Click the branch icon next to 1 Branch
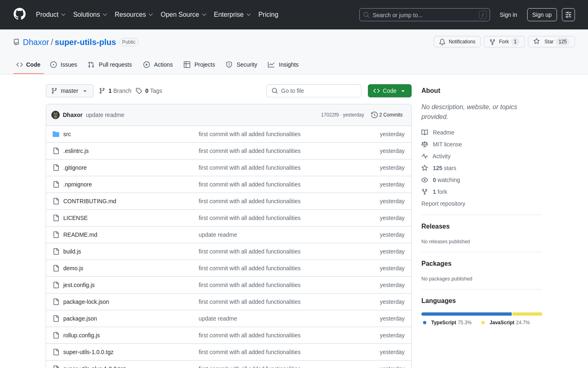 [102, 91]
